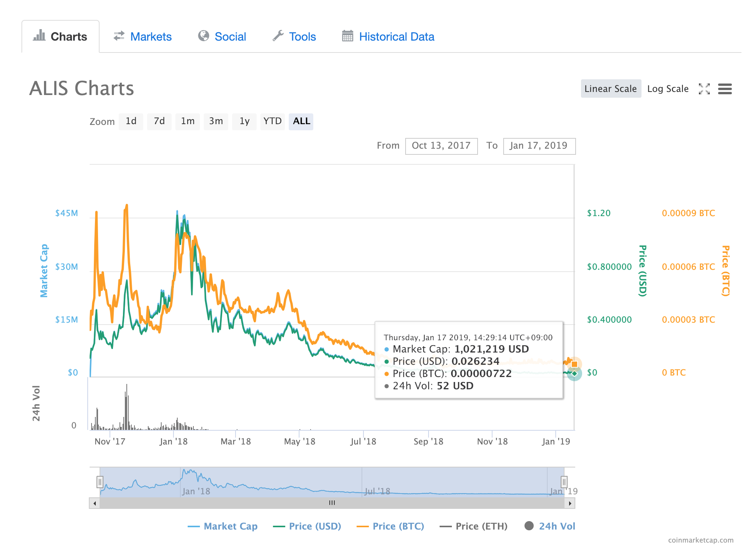This screenshot has height=551, width=756.
Task: Click the left navigator range handle
Action: point(100,482)
